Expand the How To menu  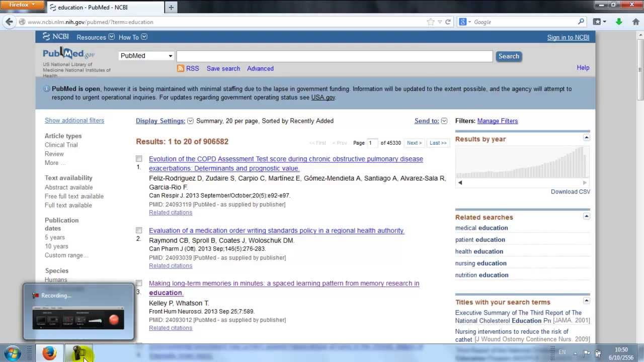[x=133, y=37]
